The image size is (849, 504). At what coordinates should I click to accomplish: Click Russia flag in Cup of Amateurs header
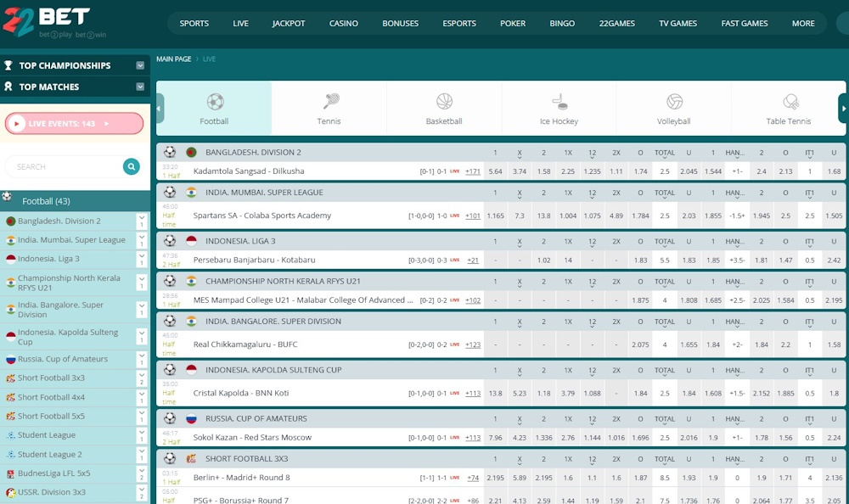pos(191,418)
